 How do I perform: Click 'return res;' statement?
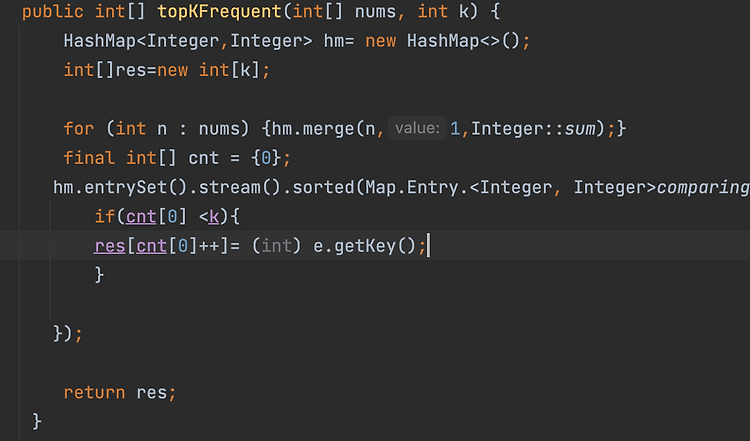tap(120, 393)
